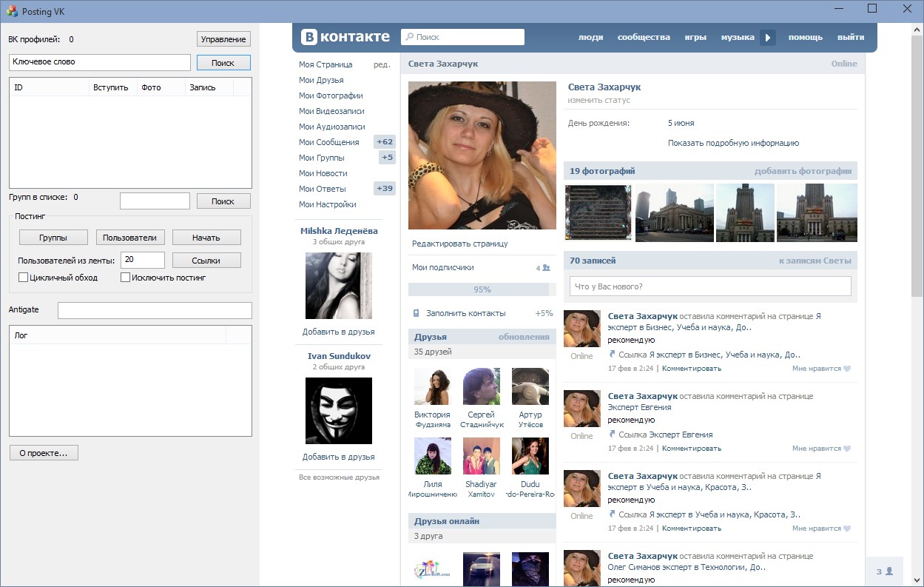The image size is (924, 587).
Task: Click добавить фотографии link
Action: coord(803,171)
